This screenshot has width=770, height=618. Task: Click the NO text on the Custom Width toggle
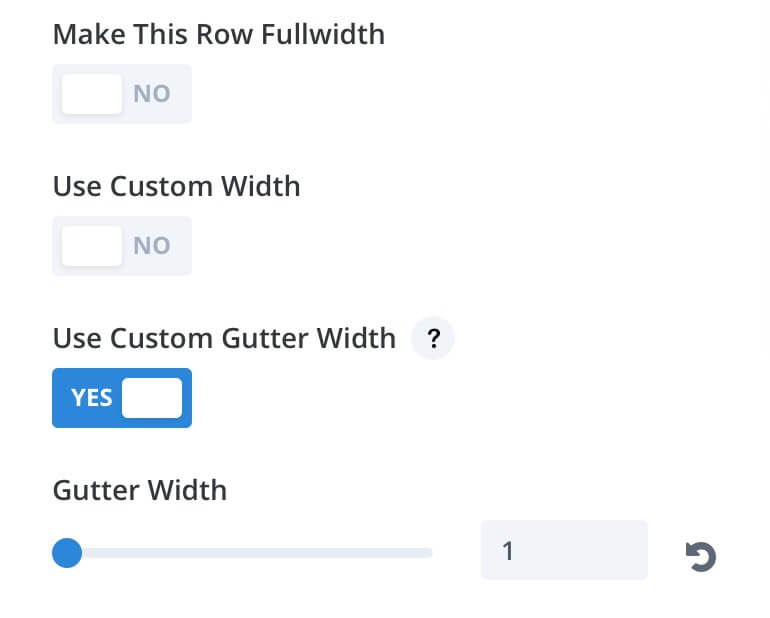[152, 246]
